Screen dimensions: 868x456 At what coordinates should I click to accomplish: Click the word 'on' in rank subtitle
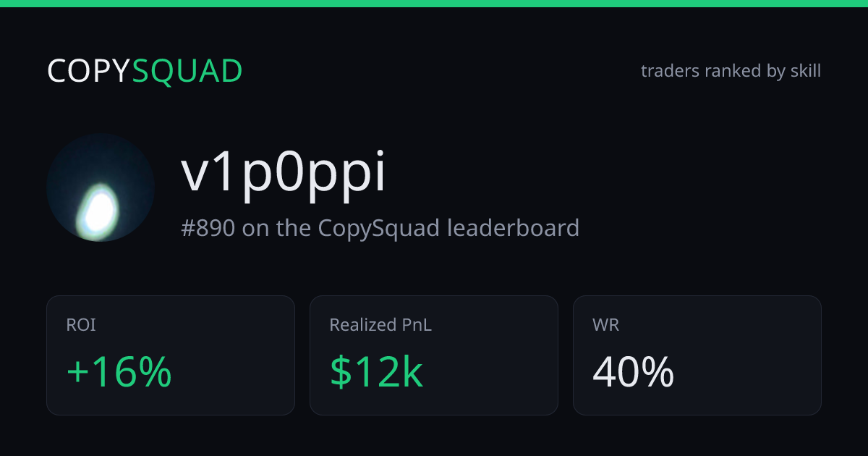253,229
